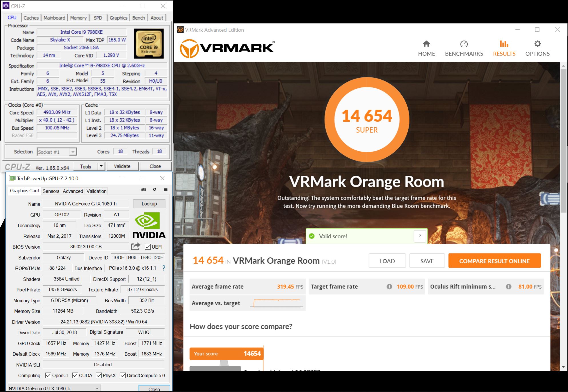568x392 pixels.
Task: Expand the CPU-Z Tools dropdown arrow
Action: point(101,166)
